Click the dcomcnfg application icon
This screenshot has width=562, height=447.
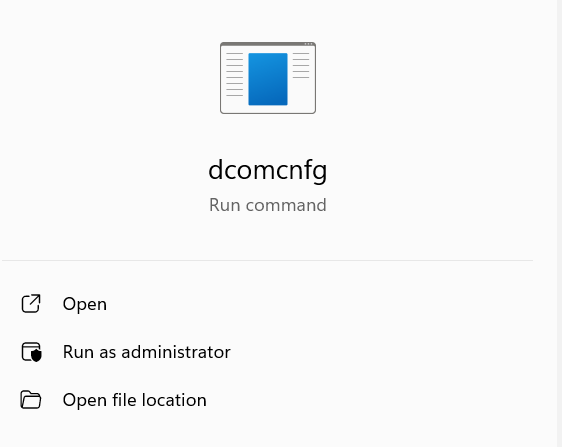pyautogui.click(x=268, y=78)
